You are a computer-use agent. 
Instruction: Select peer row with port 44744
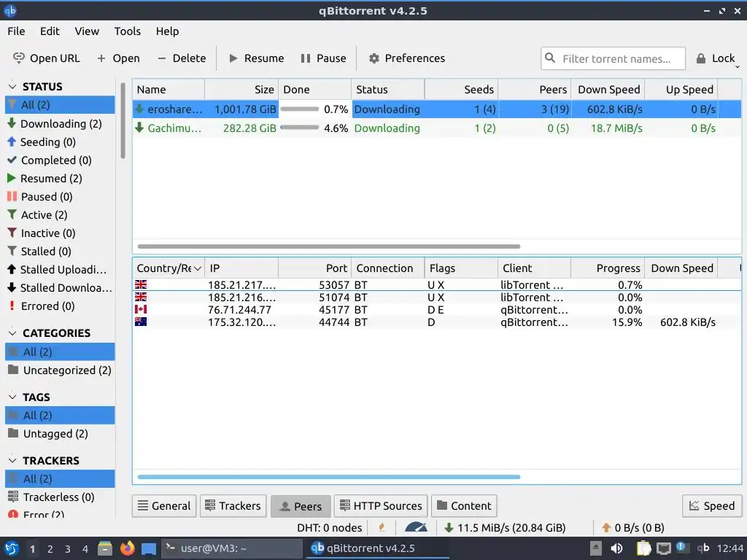(436, 322)
